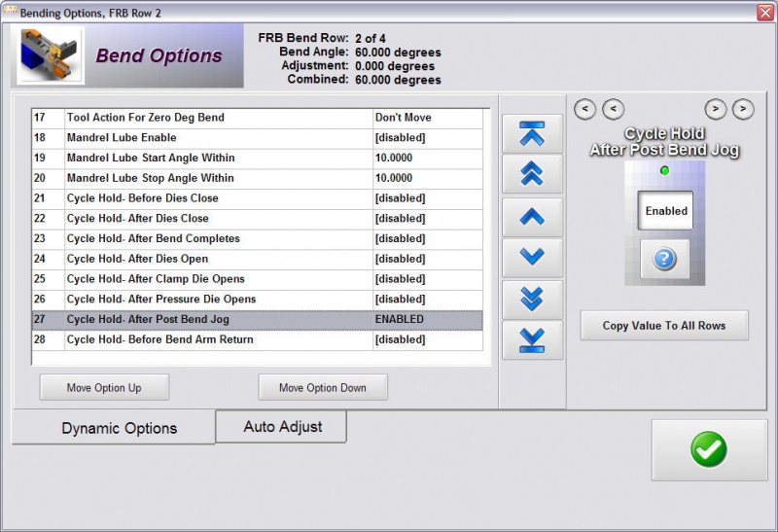The height and width of the screenshot is (532, 778).
Task: Click the single up arrow button
Action: (532, 216)
